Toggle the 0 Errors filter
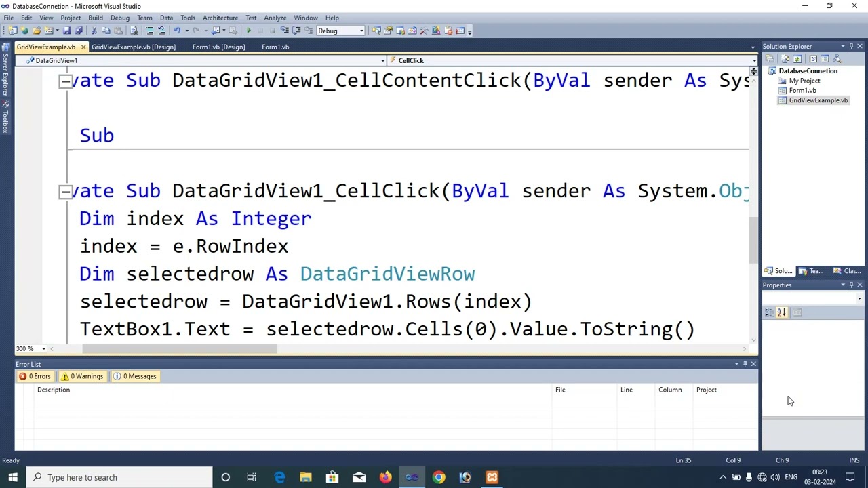The width and height of the screenshot is (868, 488). click(35, 376)
